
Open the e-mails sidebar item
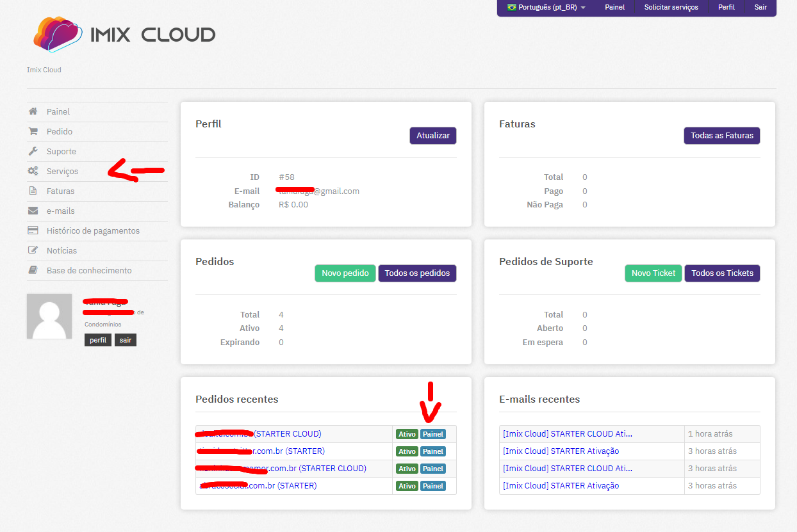(x=97, y=211)
